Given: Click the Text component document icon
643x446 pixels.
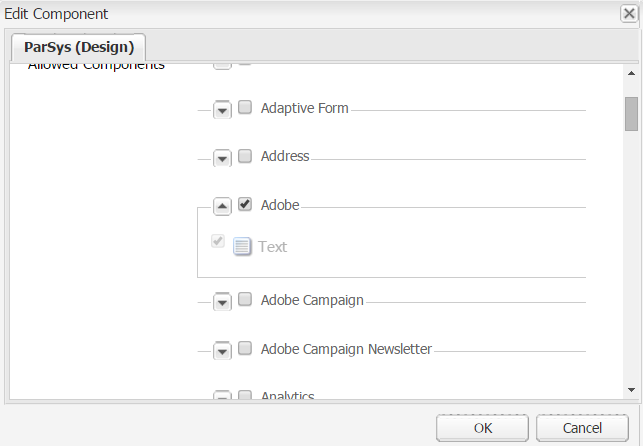Looking at the screenshot, I should 242,246.
